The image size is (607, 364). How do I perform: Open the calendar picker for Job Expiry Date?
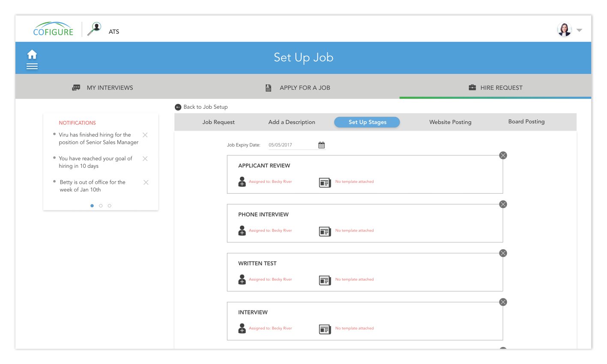[x=321, y=145]
